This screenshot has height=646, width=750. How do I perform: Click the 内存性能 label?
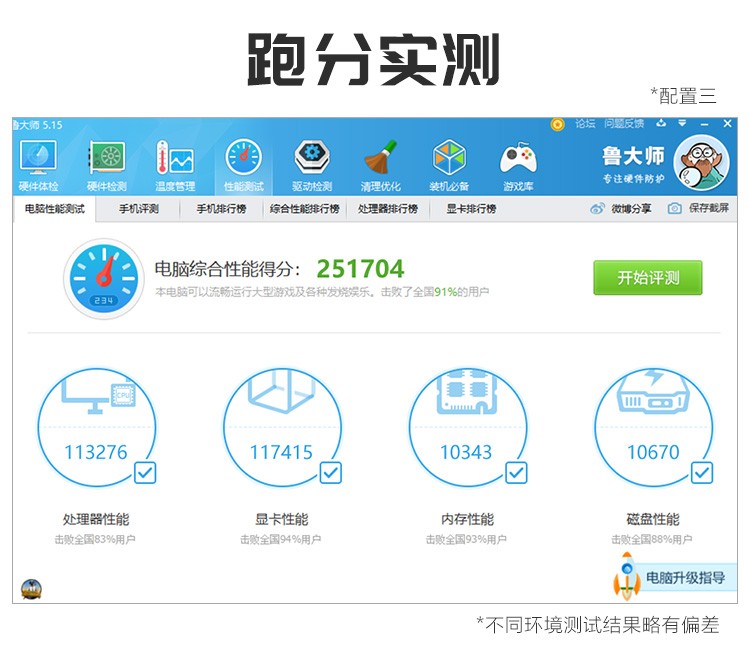467,519
